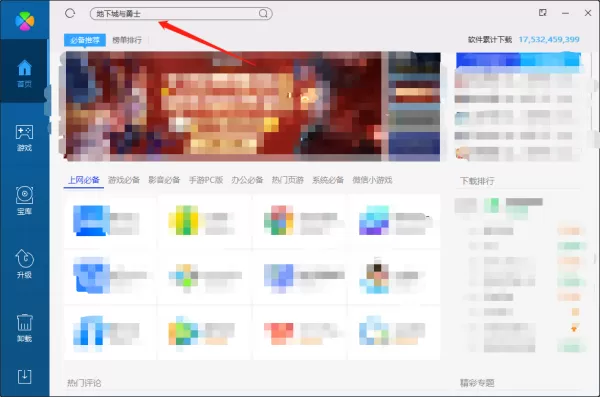Screen dimensions: 600x397
Task: Open the 系统必备 category tab
Action: 328,180
